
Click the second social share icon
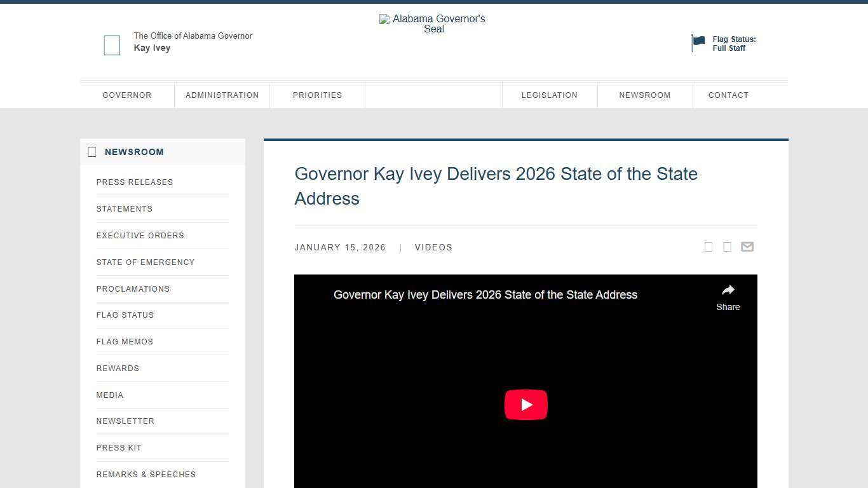coord(727,247)
